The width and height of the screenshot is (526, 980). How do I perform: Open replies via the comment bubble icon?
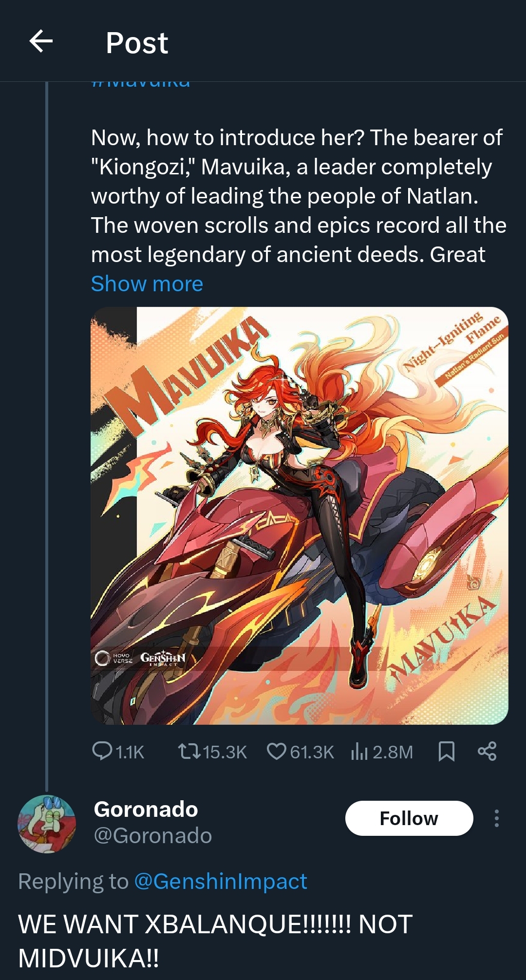click(103, 751)
